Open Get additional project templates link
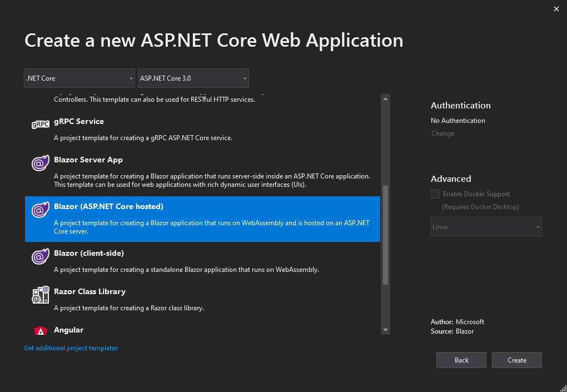 pos(71,348)
